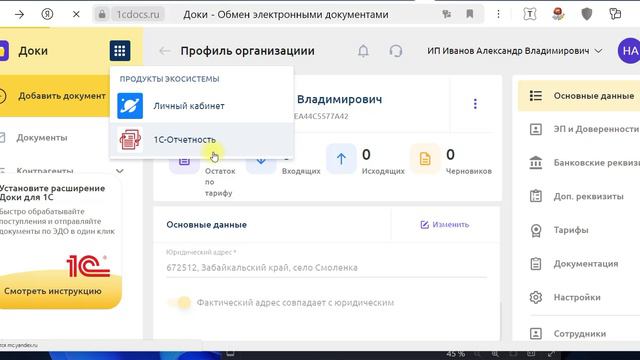Select Банковские реквизиты tab
This screenshot has height=360, width=640.
(584, 163)
